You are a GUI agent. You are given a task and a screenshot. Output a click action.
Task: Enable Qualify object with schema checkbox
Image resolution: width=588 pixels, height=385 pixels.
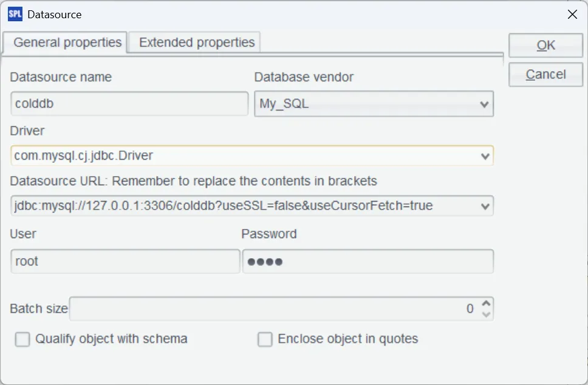(x=22, y=339)
